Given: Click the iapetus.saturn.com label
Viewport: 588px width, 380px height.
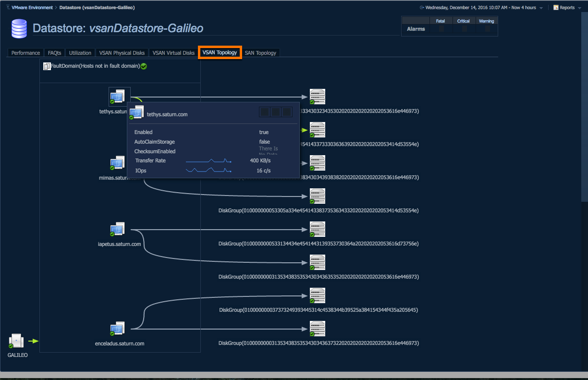Looking at the screenshot, I should (x=119, y=244).
